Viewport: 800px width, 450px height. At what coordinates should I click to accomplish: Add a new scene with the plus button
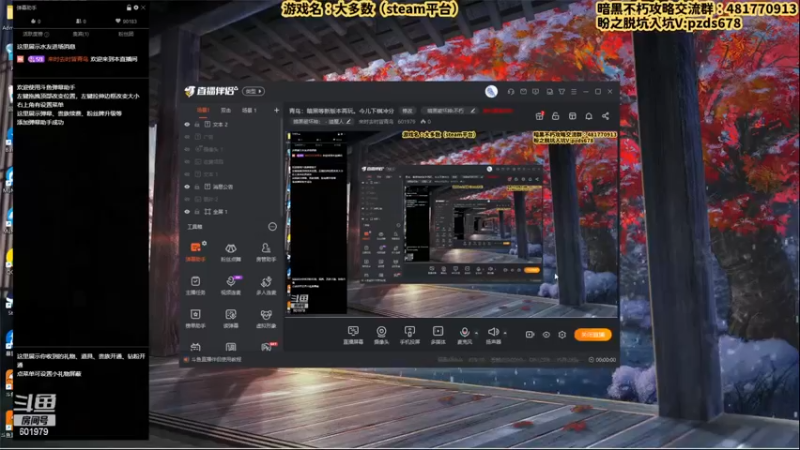[x=277, y=110]
